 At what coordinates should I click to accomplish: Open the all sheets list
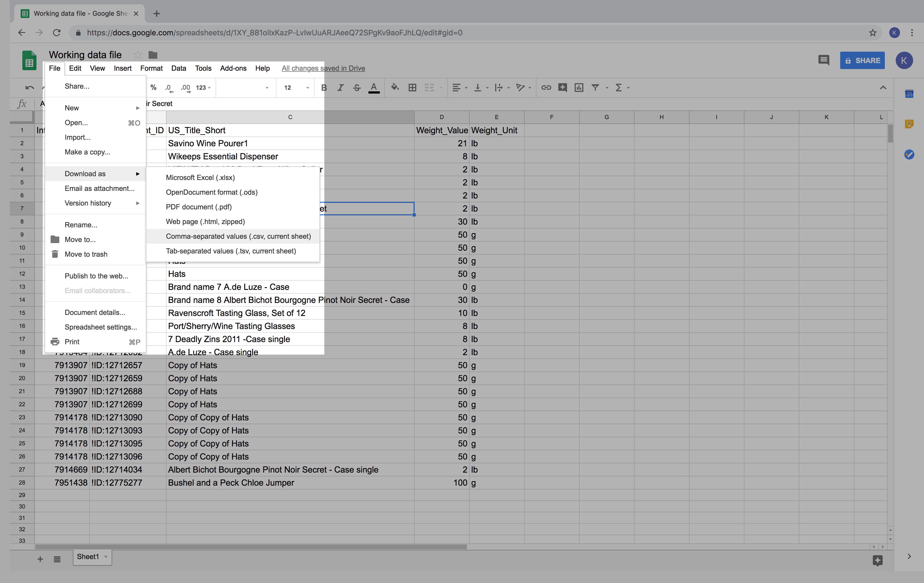(57, 559)
